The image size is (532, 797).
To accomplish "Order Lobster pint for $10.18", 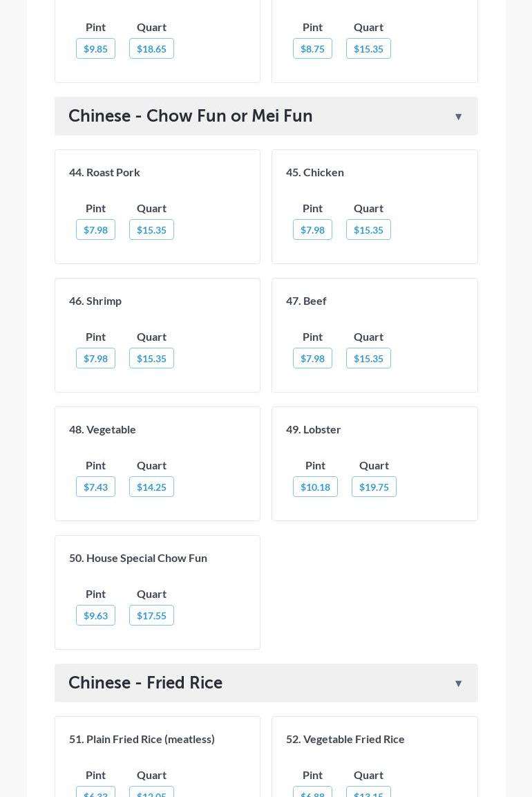I will tap(315, 487).
